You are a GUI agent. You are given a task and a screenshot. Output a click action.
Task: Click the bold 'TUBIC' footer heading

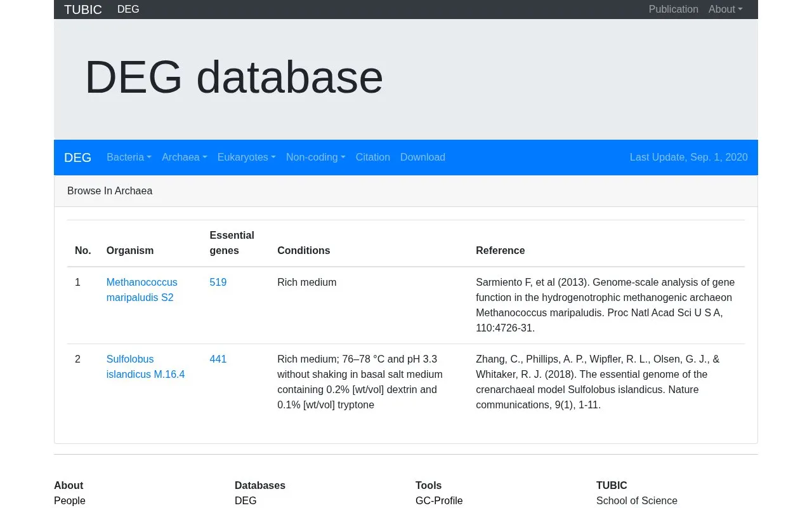pyautogui.click(x=612, y=485)
